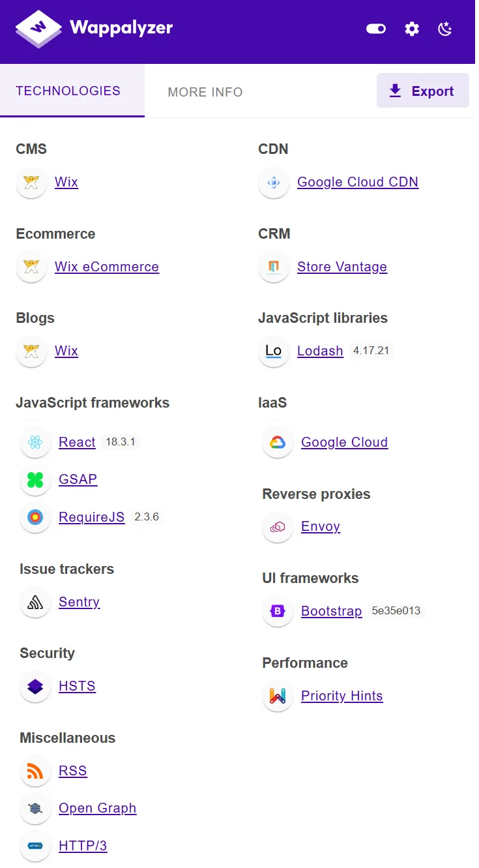Image resolution: width=479 pixels, height=868 pixels.
Task: Click the Sentry logo icon
Action: 35,602
